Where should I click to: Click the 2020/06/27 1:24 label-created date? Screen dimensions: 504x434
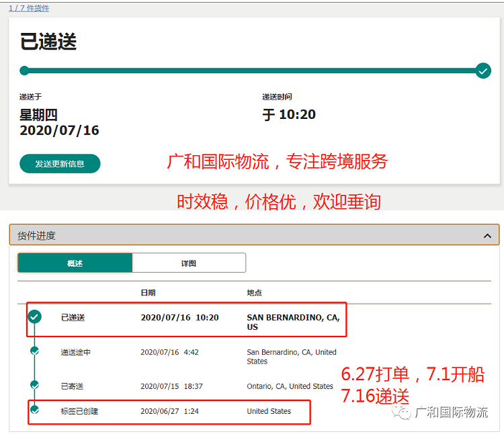[x=171, y=411]
